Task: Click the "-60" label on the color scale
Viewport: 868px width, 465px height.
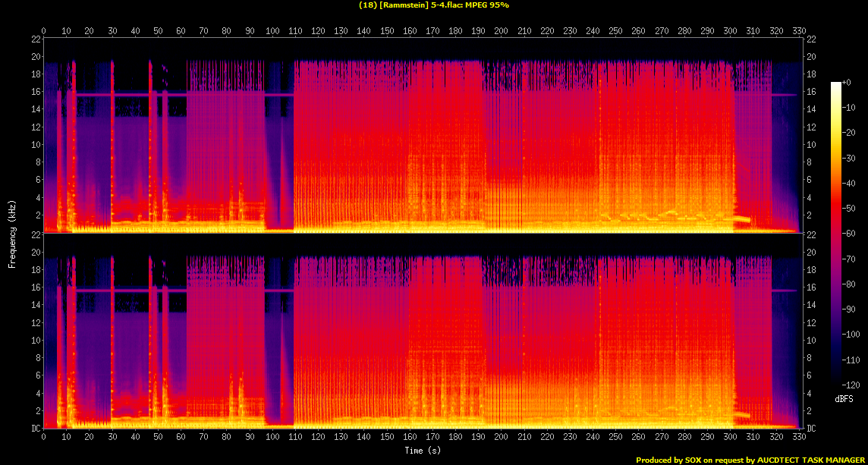Action: coord(848,234)
